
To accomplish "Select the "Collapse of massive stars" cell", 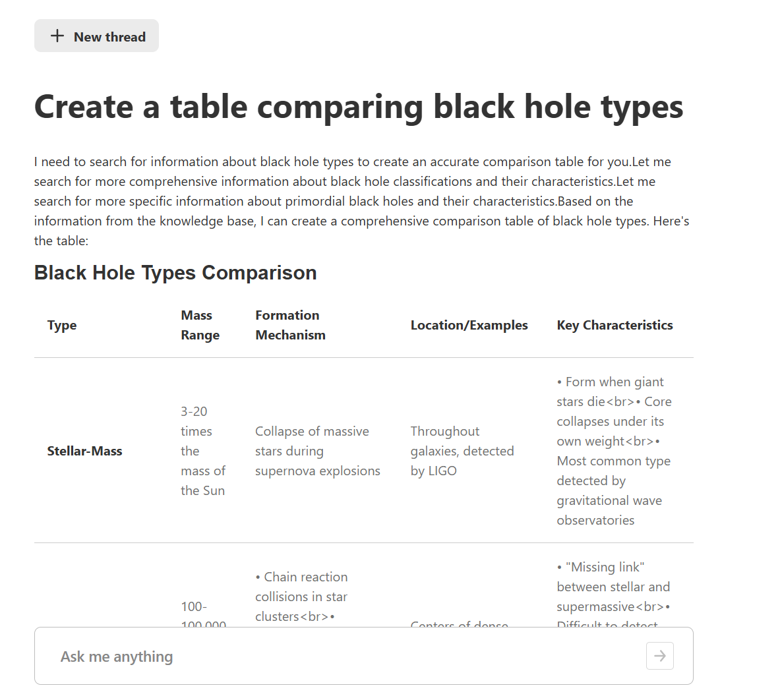I will [317, 452].
